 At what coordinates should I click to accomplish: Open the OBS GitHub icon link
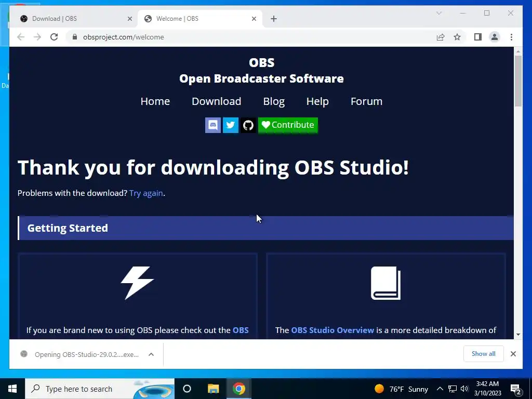click(x=248, y=125)
